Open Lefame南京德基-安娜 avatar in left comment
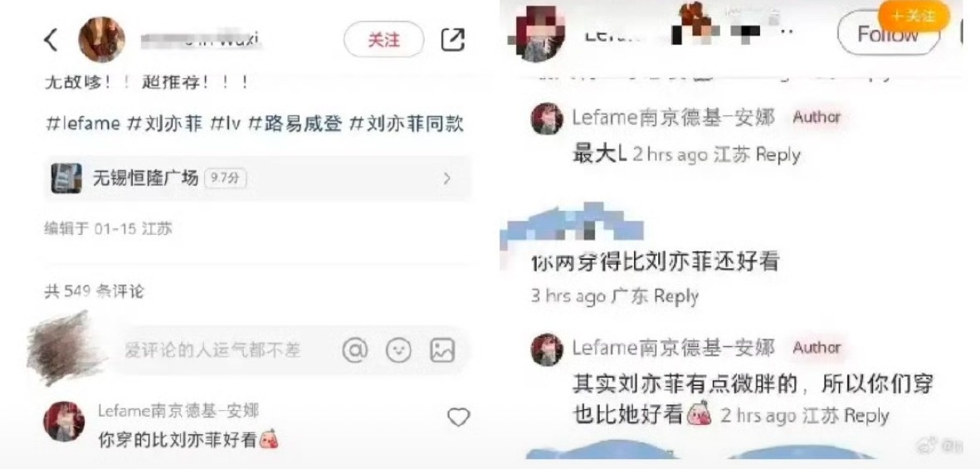The image size is (980, 469). (x=64, y=422)
